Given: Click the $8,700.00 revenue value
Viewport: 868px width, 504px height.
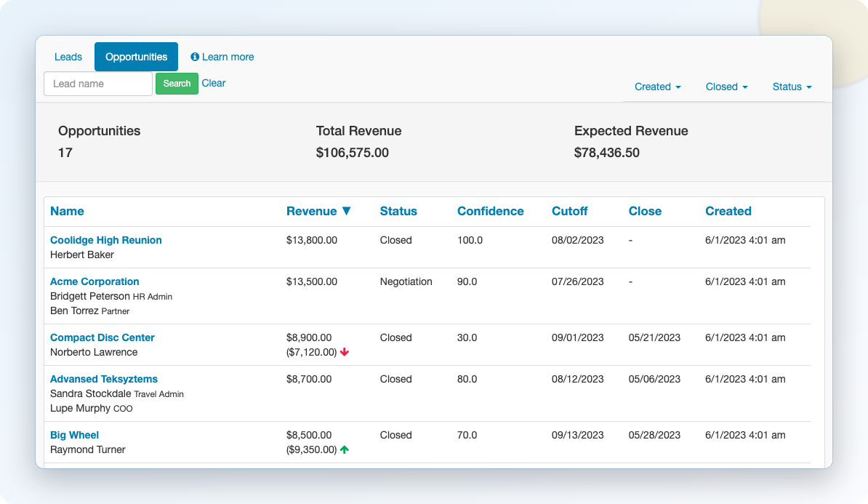Looking at the screenshot, I should point(309,379).
